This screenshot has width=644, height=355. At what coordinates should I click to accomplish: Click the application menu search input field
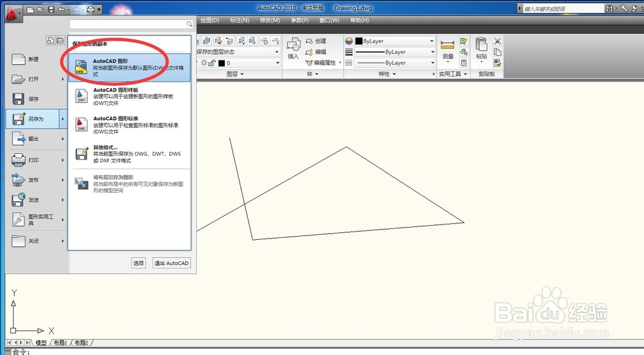(x=128, y=24)
